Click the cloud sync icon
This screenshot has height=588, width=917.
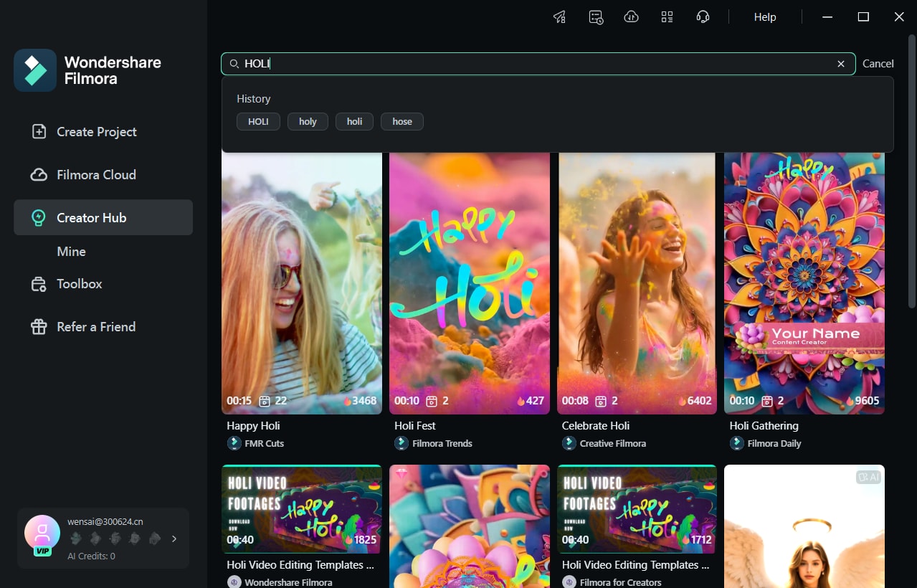[x=631, y=16]
